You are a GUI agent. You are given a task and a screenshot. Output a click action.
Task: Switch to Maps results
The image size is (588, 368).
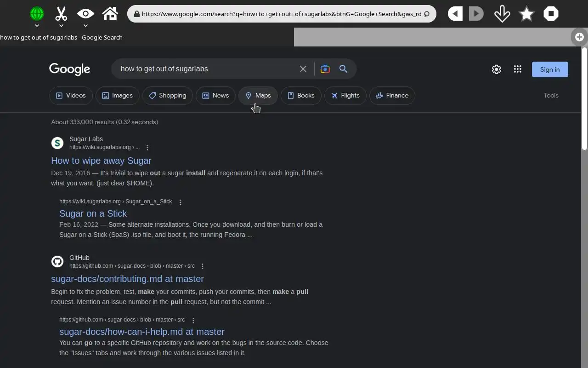258,96
